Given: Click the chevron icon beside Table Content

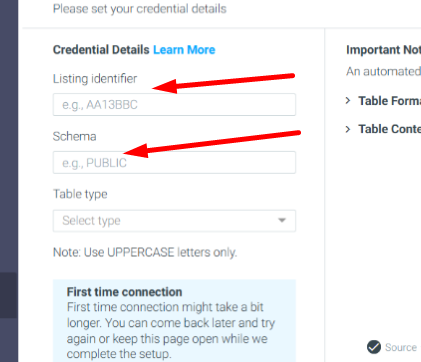Looking at the screenshot, I should coord(348,129).
